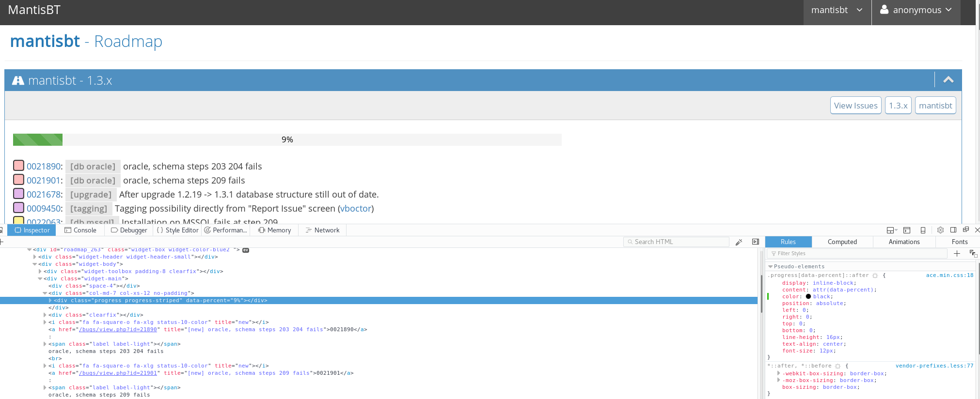
Task: Open the Network tab
Action: (322, 230)
